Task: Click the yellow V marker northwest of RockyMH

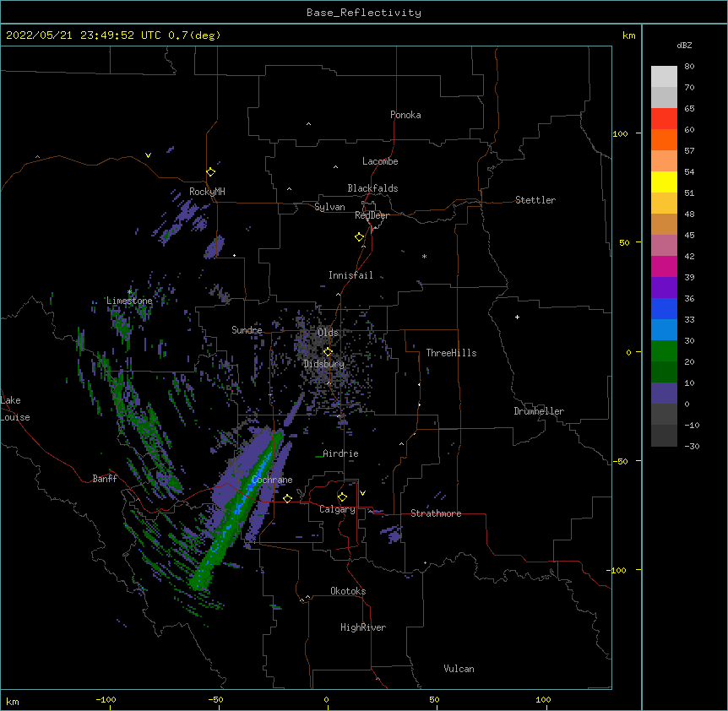Action: pos(148,155)
